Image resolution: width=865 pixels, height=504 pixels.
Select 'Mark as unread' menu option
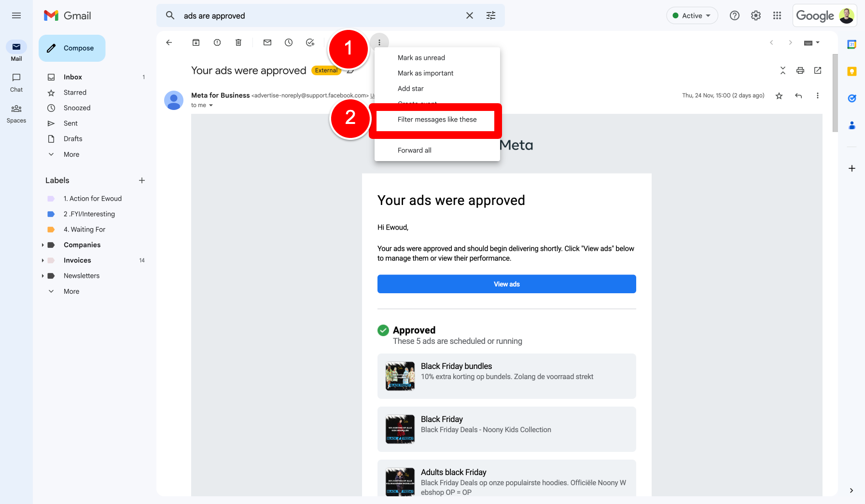click(437, 58)
